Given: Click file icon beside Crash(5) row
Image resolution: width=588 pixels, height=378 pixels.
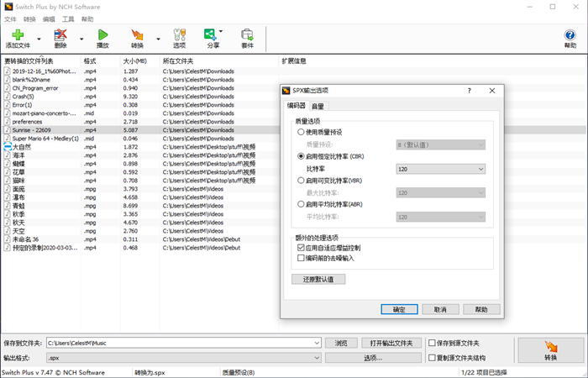Looking at the screenshot, I should pos(7,97).
